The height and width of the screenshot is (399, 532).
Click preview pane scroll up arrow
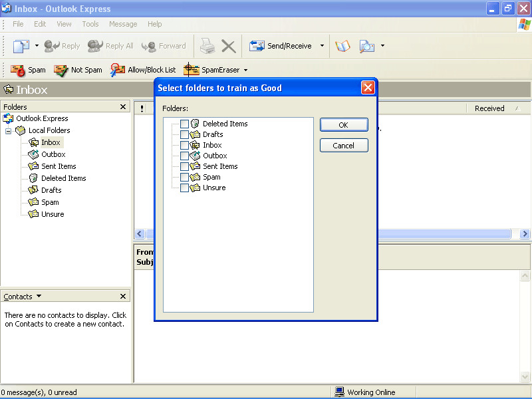(x=525, y=275)
